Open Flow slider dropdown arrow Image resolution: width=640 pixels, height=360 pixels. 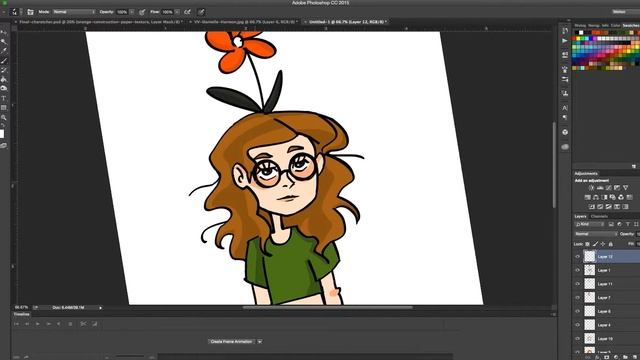coord(177,12)
